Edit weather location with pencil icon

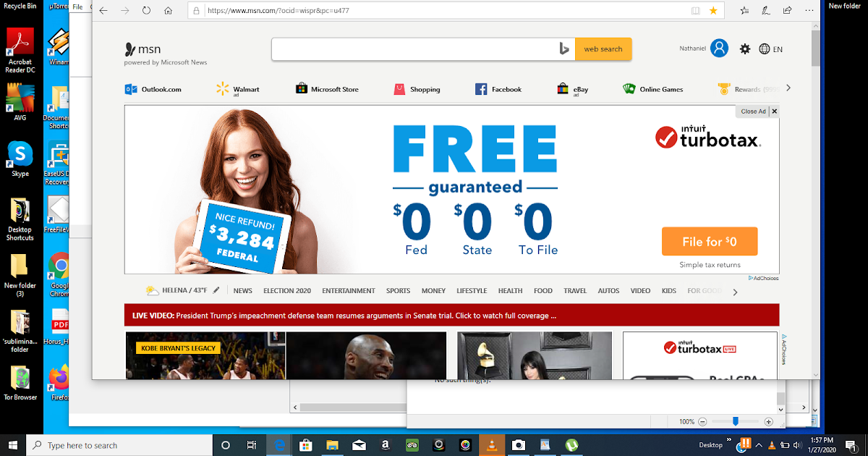click(216, 290)
